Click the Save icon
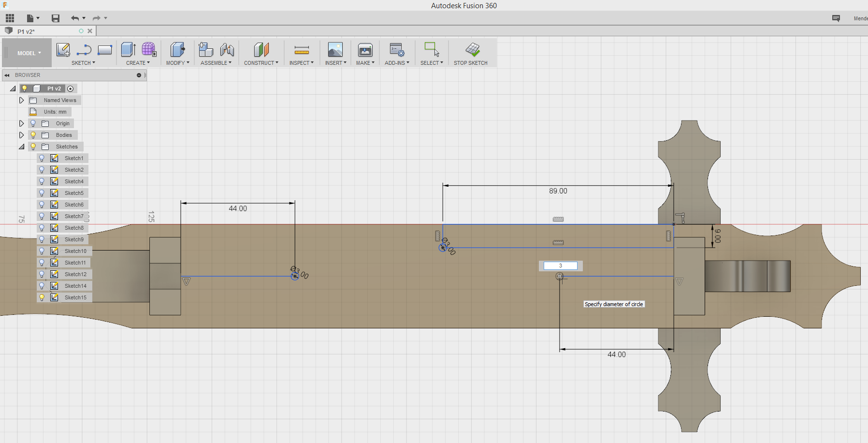This screenshot has height=443, width=868. [56, 18]
